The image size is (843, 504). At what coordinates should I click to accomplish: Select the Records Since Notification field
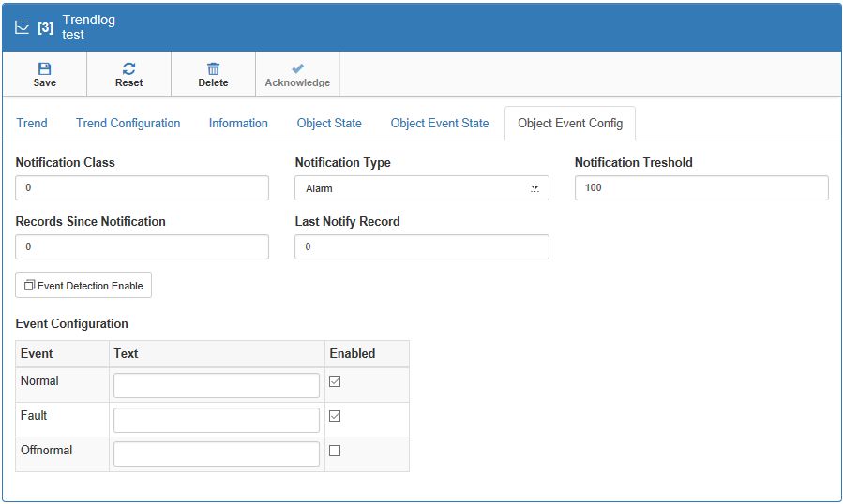click(142, 247)
